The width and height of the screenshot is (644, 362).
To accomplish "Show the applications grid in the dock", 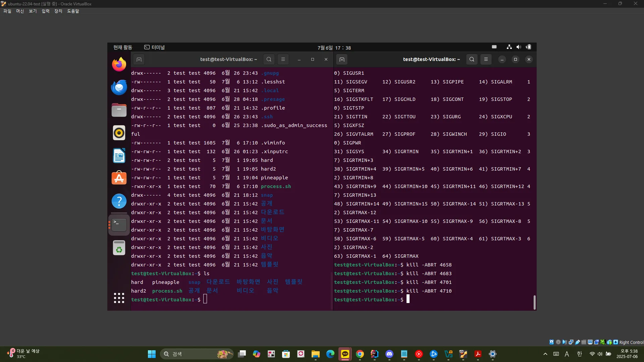I will [119, 298].
